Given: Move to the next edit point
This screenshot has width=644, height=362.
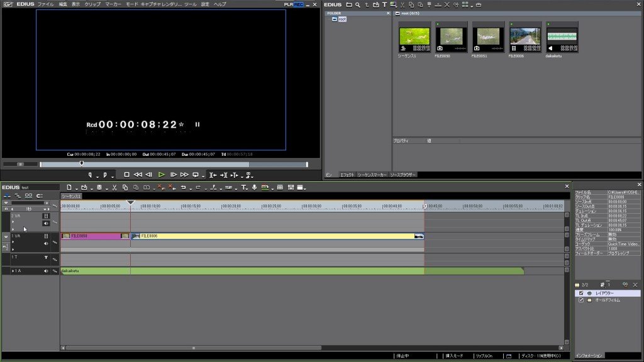Looking at the screenshot, I should [224, 175].
